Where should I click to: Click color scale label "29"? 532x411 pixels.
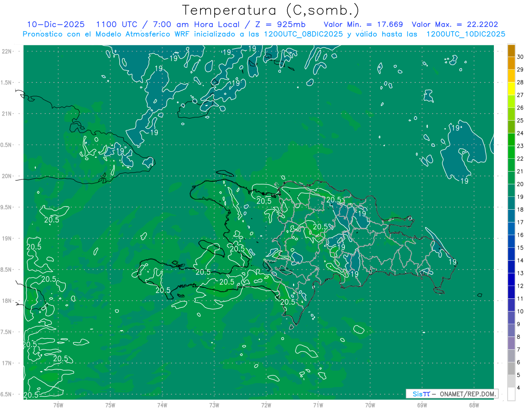521,70
